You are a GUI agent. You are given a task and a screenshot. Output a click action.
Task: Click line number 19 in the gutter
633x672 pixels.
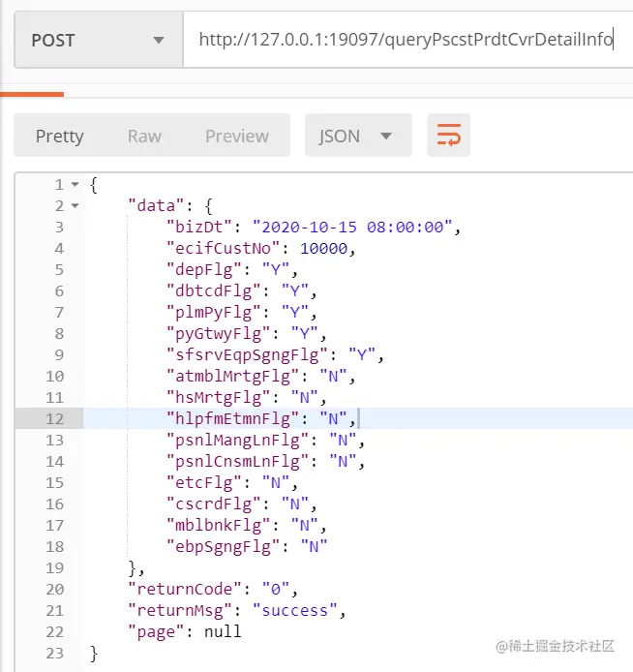pos(54,567)
